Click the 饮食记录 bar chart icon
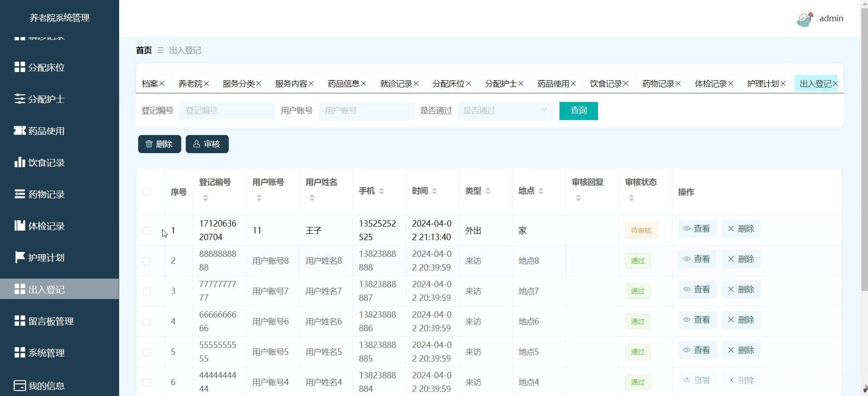The height and width of the screenshot is (396, 868). pos(19,162)
